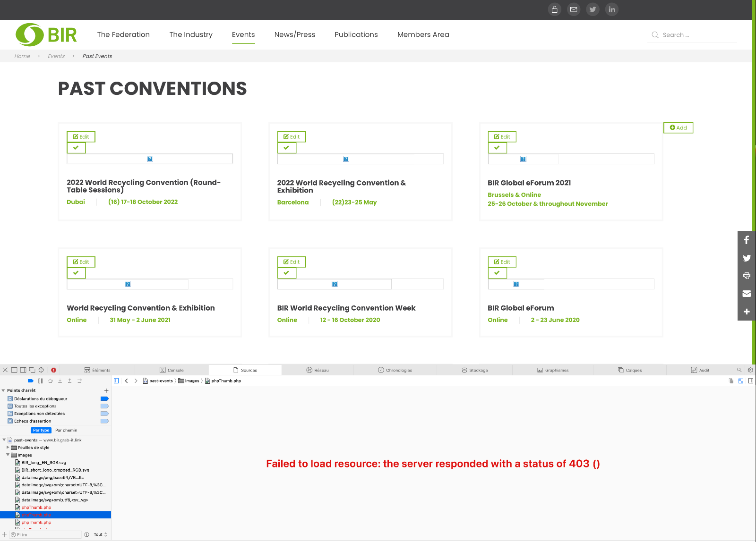Open Web Inspector settings gear
This screenshot has width=756, height=542.
coord(750,370)
